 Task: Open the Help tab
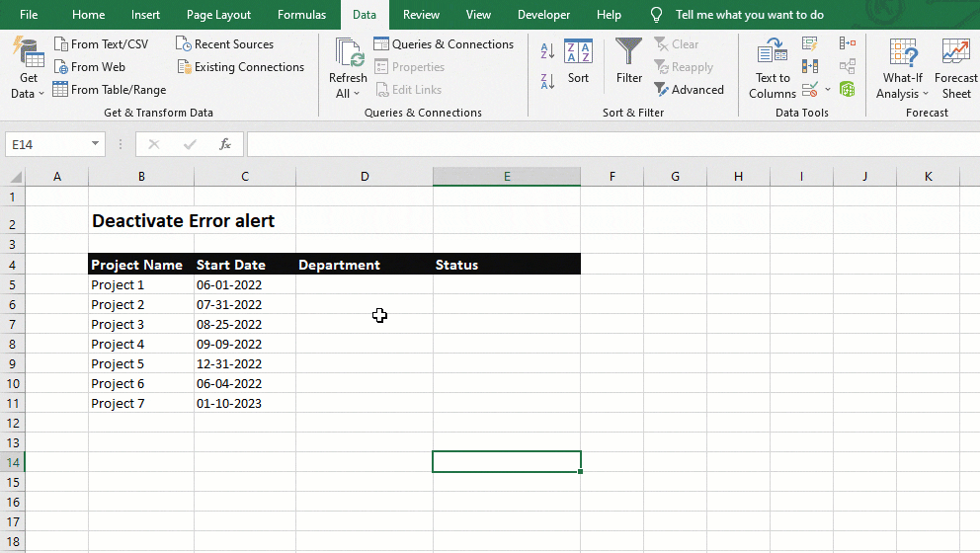[609, 15]
